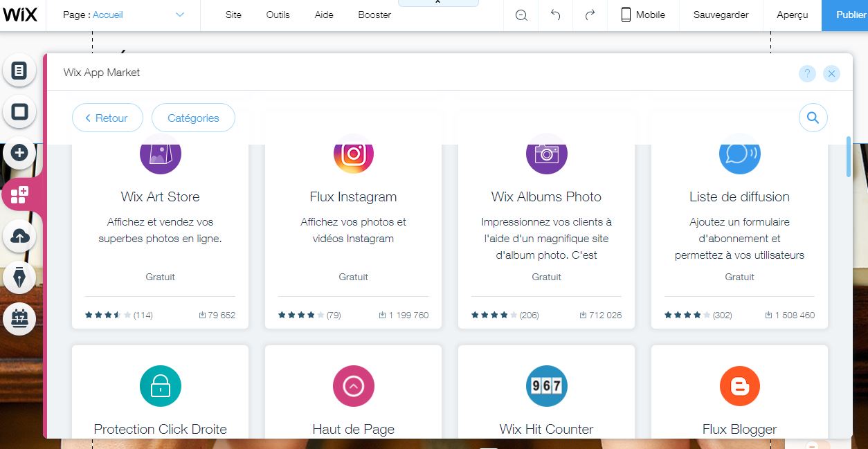Open the App Market search magnifier

point(813,118)
